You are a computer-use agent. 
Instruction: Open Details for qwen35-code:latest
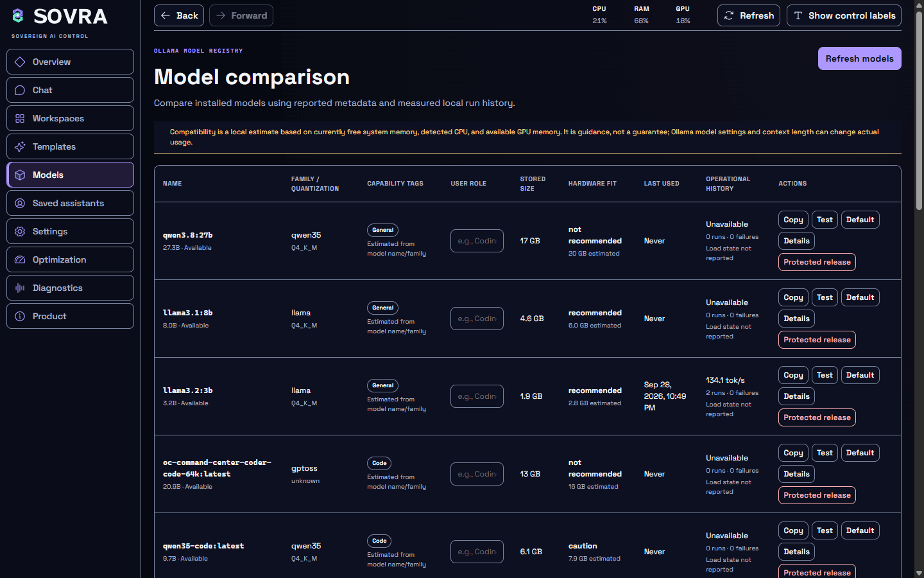click(796, 552)
